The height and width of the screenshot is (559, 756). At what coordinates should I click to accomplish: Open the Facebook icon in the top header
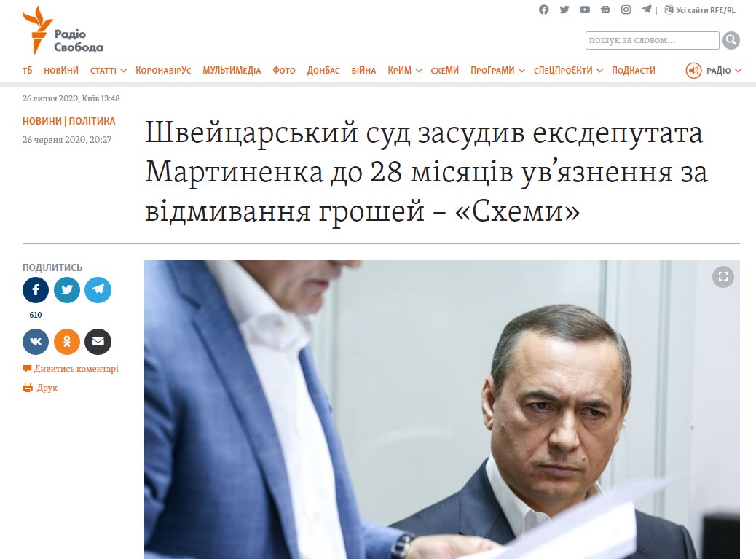(x=544, y=9)
